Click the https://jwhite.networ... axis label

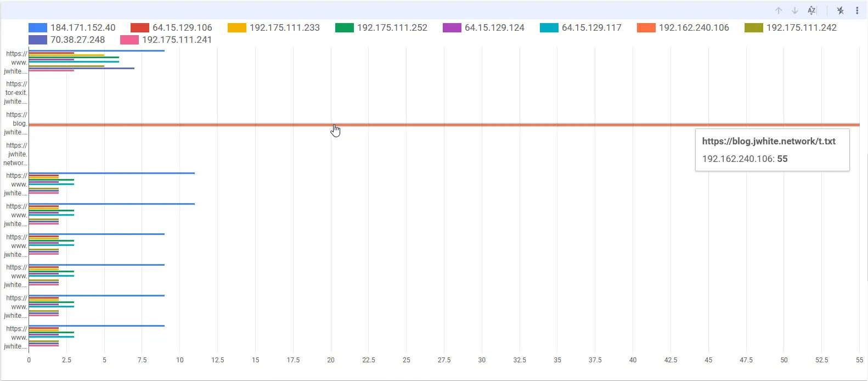coord(16,154)
